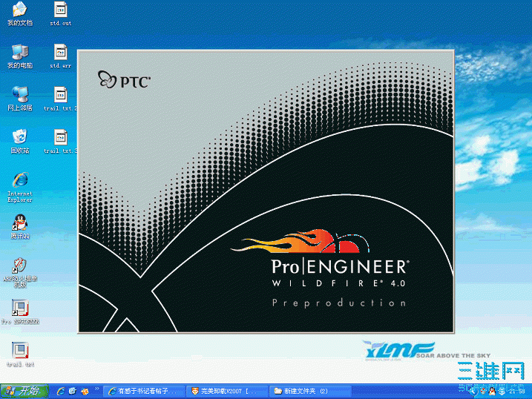Open the 开始 Start menu

(24, 391)
